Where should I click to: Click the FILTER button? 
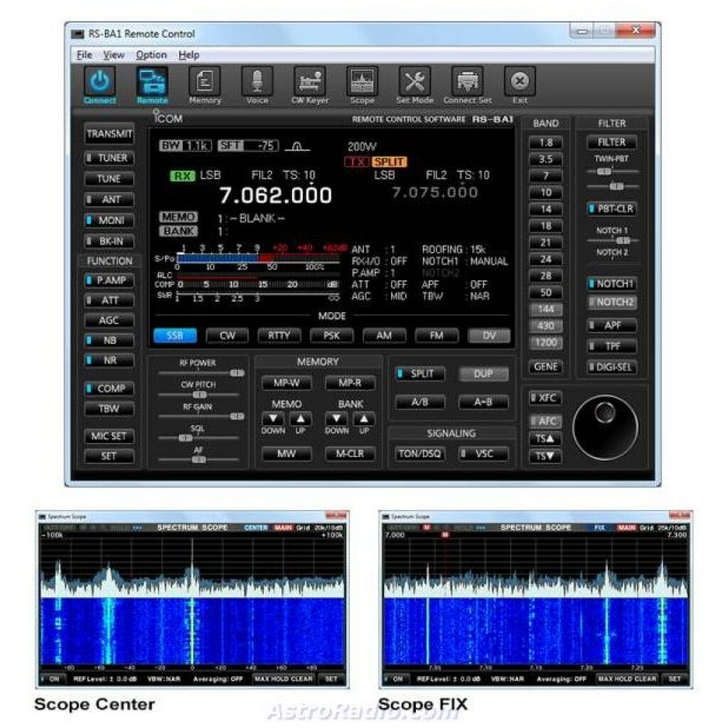[611, 142]
